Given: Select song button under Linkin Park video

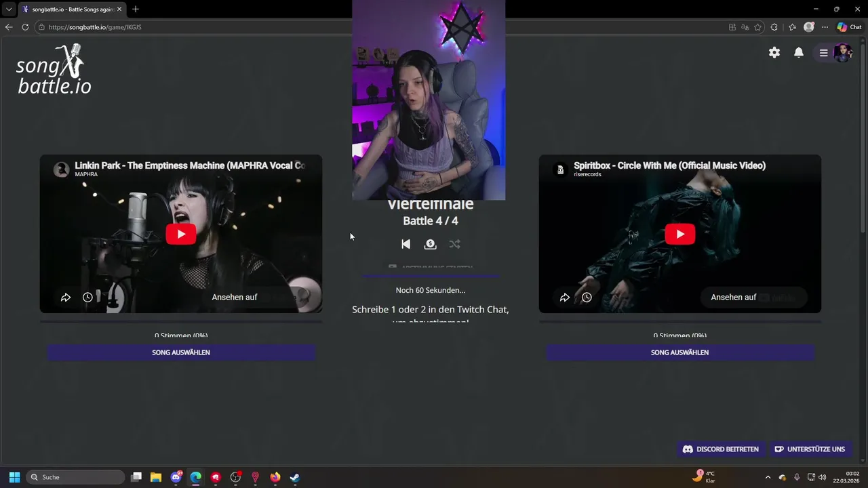Looking at the screenshot, I should pos(181,352).
